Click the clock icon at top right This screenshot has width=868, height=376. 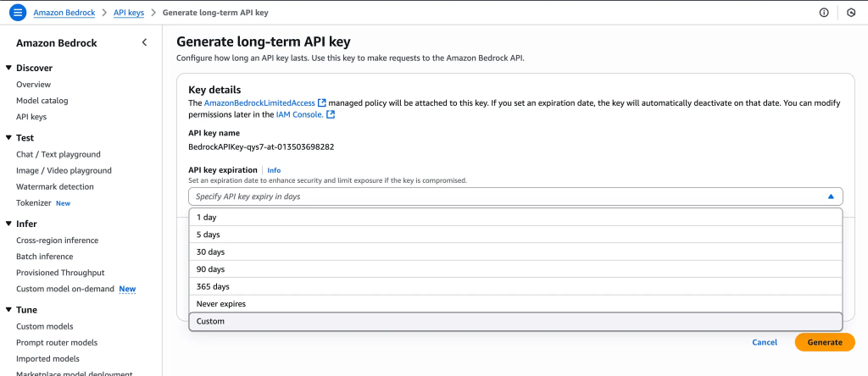point(851,13)
